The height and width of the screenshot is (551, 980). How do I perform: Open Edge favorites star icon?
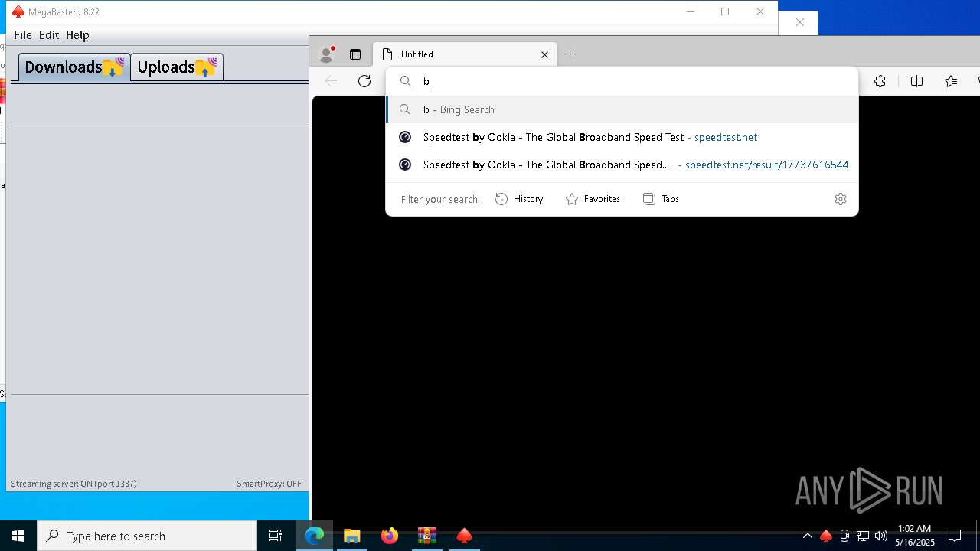point(951,81)
